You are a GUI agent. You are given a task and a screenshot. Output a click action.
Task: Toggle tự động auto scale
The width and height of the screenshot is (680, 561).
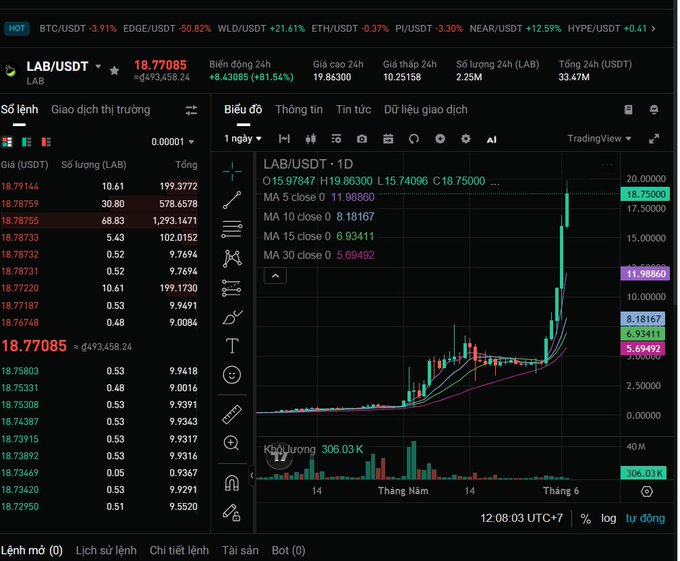click(645, 518)
